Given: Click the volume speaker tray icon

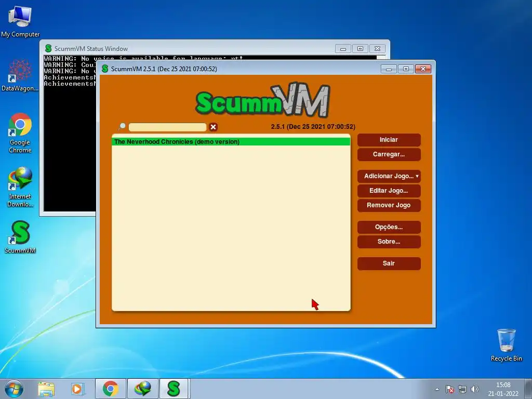Looking at the screenshot, I should (x=475, y=389).
